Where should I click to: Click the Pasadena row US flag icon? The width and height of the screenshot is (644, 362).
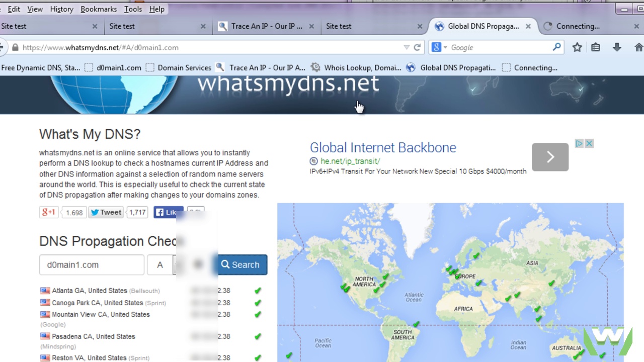coord(45,336)
